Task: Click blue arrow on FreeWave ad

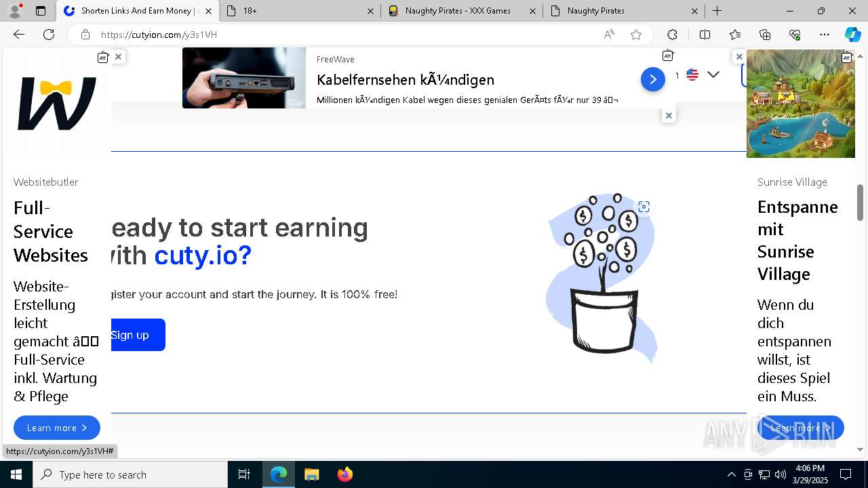Action: click(653, 79)
